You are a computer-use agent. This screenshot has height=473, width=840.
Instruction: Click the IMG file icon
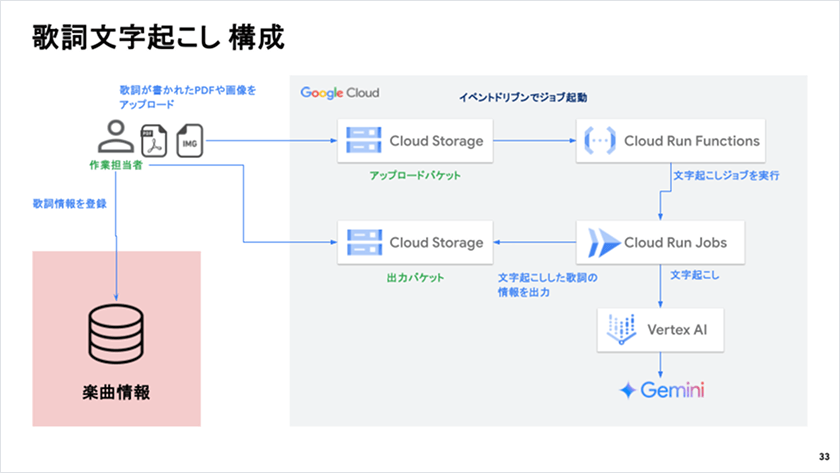[190, 141]
